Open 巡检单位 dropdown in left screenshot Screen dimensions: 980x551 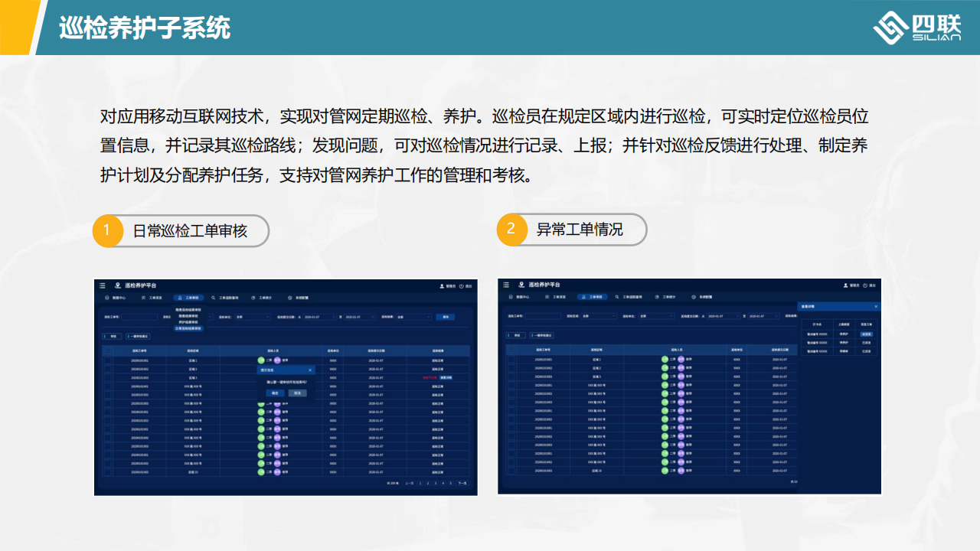[253, 317]
